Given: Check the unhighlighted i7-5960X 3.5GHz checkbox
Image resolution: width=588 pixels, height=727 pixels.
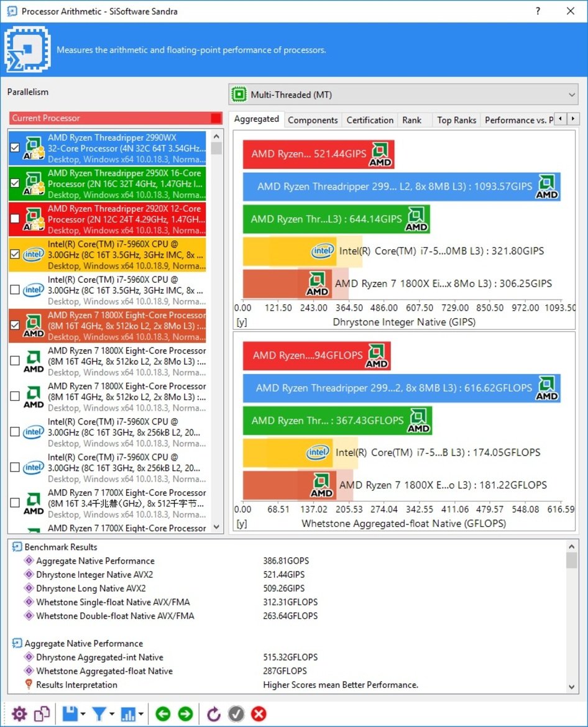Looking at the screenshot, I should 15,290.
